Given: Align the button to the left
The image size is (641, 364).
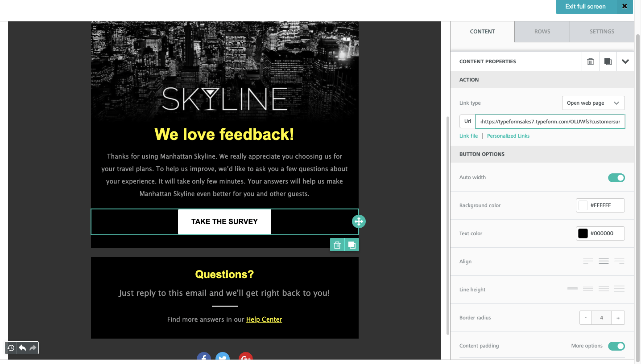Looking at the screenshot, I should [x=588, y=261].
